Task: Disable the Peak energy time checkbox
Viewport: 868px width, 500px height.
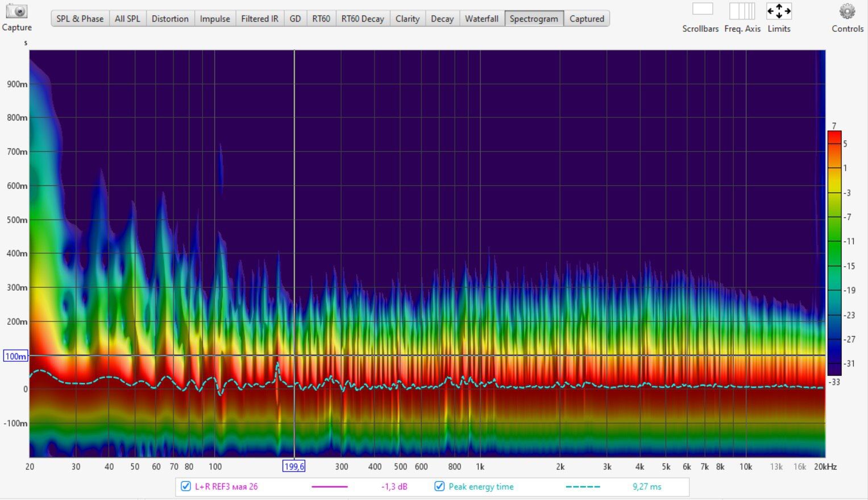Action: 439,486
